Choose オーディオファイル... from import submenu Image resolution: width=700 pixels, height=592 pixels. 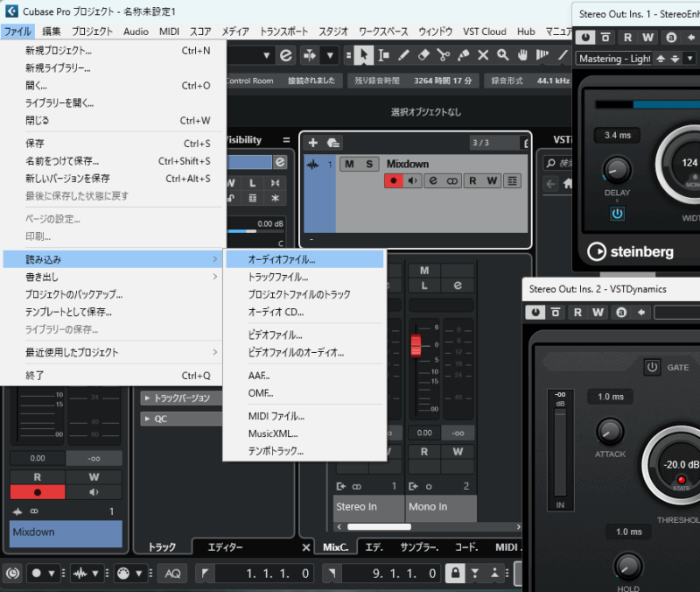(x=304, y=259)
